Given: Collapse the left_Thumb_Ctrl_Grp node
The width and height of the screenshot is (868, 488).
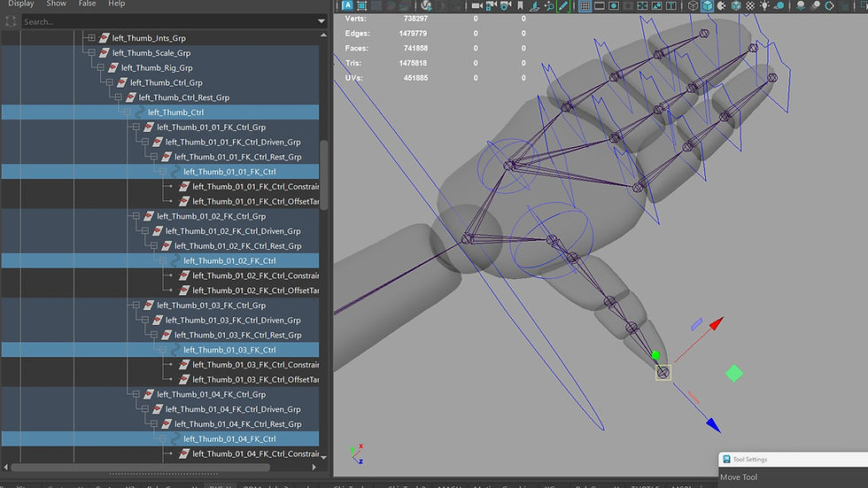Looking at the screenshot, I should (x=109, y=83).
